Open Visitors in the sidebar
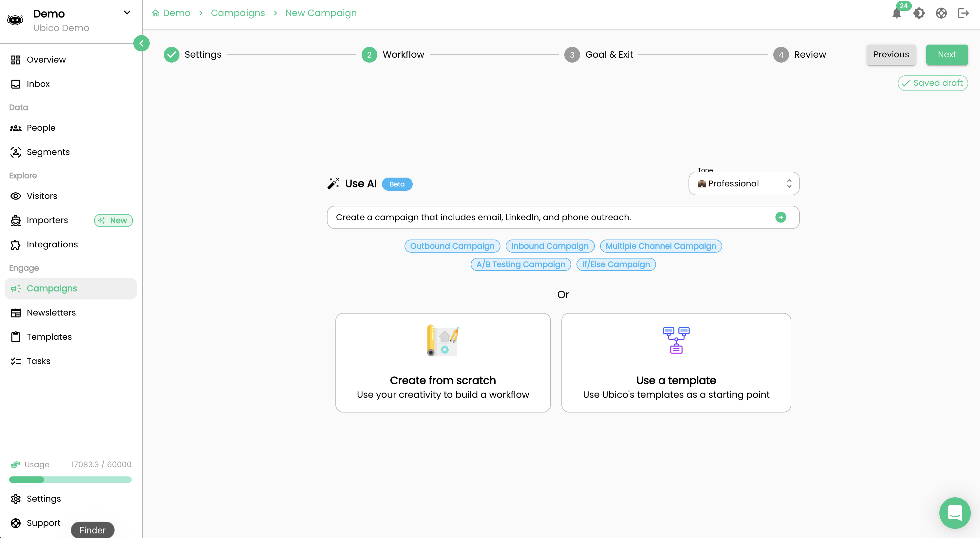 (42, 196)
